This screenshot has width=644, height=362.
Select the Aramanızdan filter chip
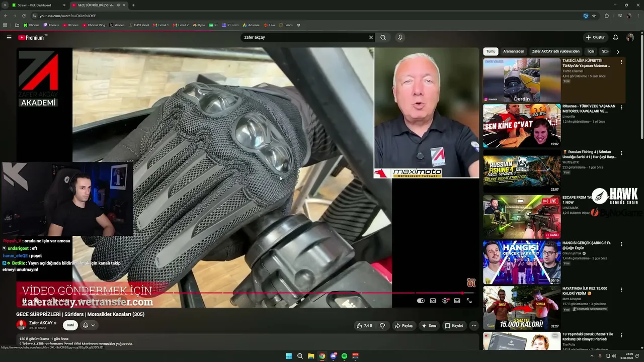pos(514,51)
